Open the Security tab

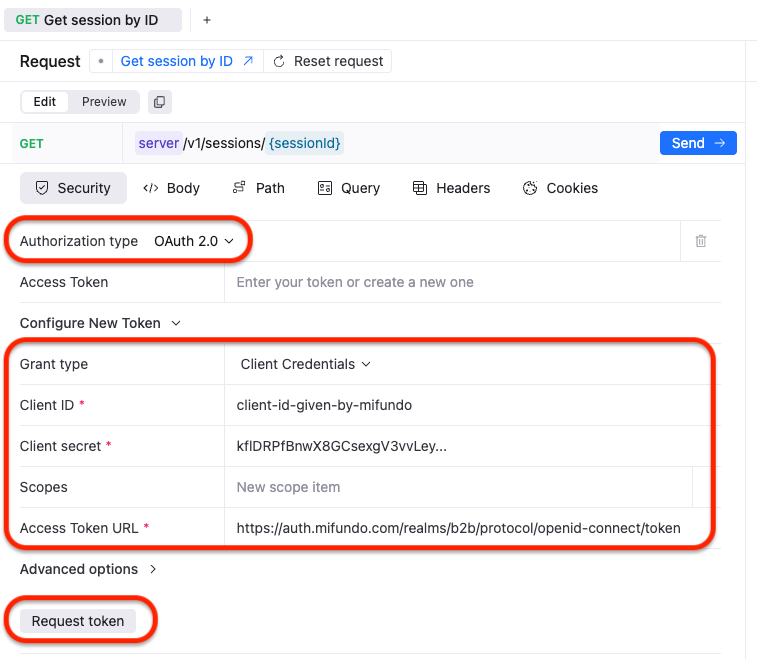pos(73,188)
